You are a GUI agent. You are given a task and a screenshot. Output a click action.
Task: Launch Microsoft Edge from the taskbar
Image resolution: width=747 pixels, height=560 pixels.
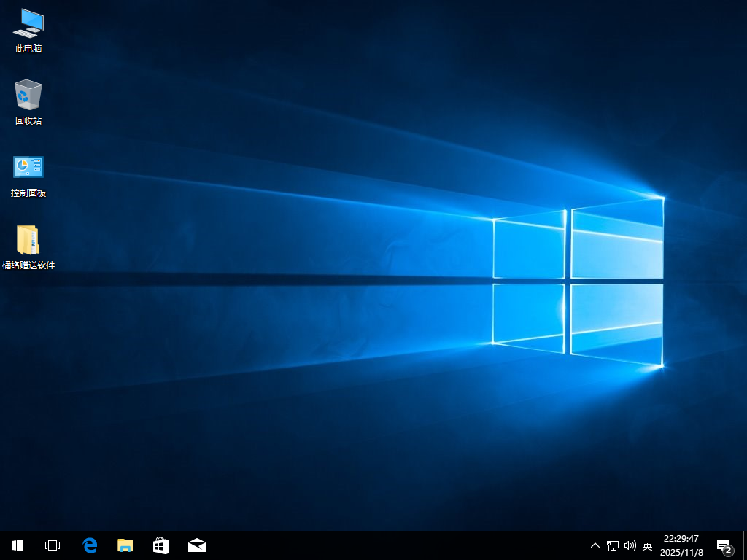point(90,545)
